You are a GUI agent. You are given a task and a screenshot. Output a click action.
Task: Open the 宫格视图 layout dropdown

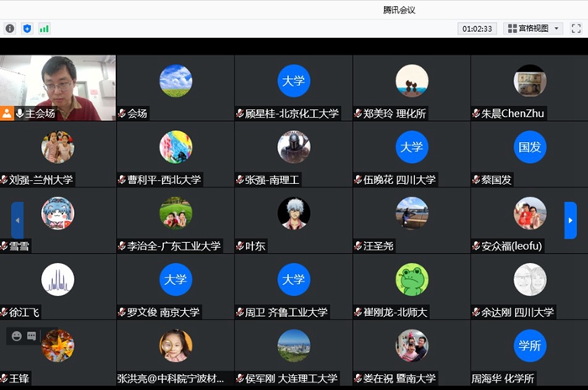tap(534, 29)
